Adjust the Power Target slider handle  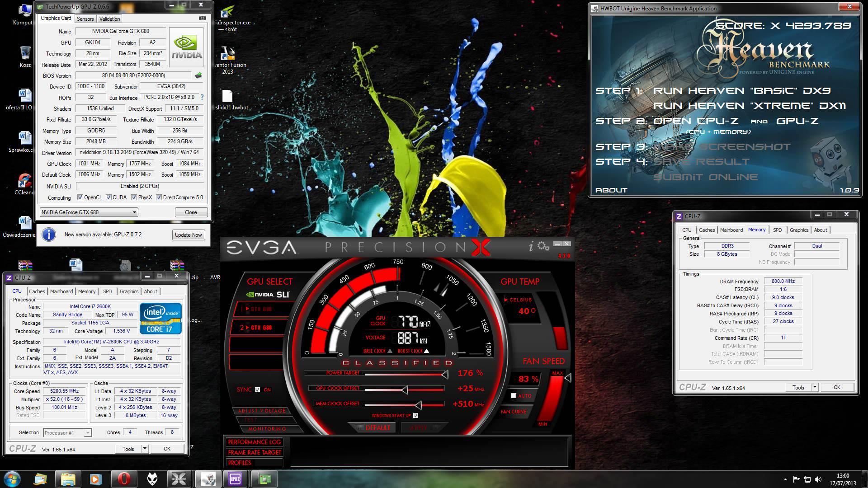(x=445, y=374)
